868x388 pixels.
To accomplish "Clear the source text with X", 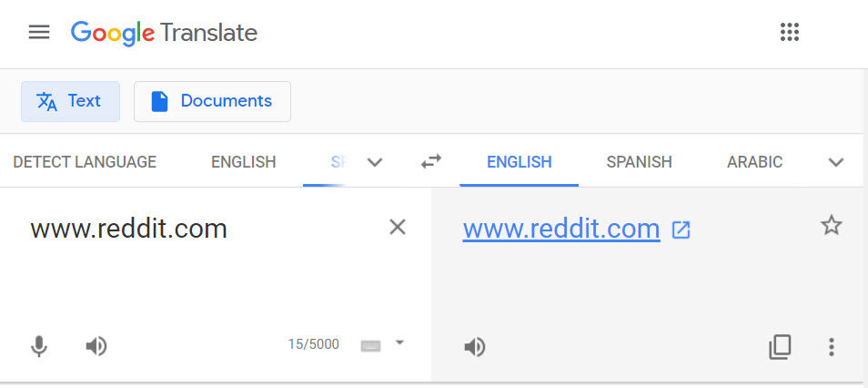I will tap(398, 227).
